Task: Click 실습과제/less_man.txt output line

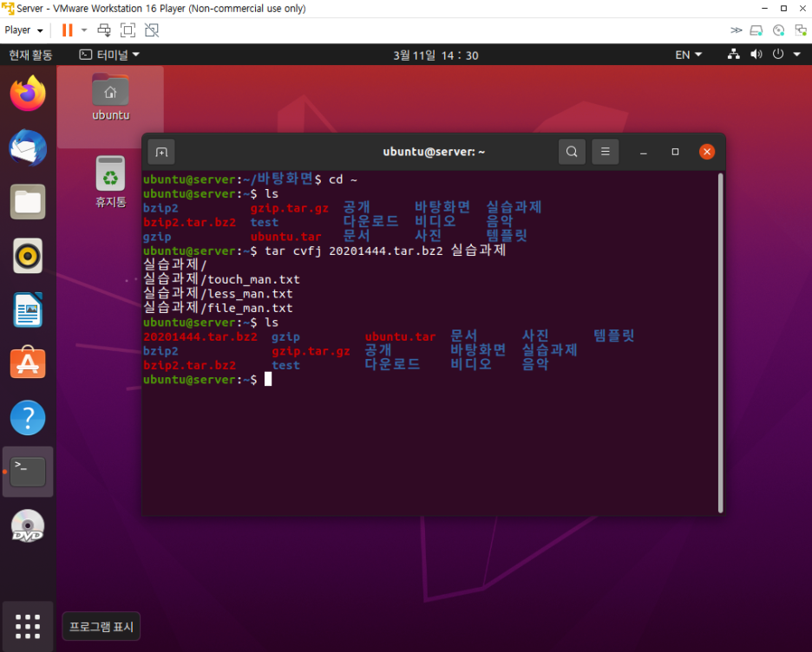Action: [218, 294]
